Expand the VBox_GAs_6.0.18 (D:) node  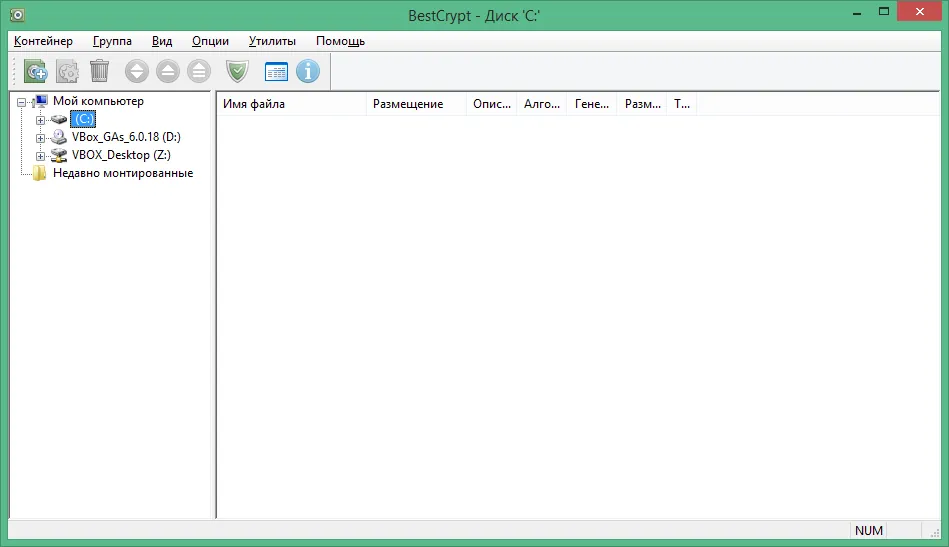click(41, 138)
